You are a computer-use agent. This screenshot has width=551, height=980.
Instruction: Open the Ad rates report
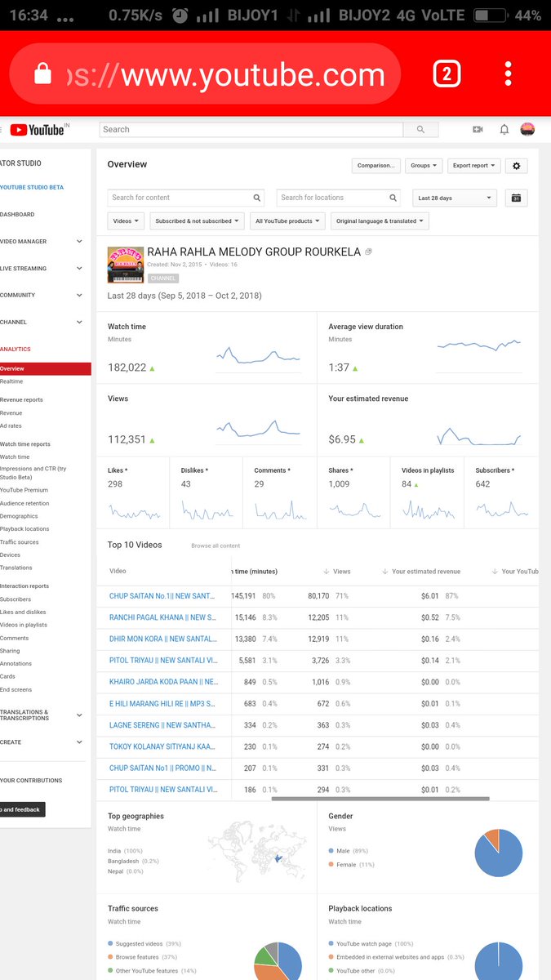tap(11, 425)
